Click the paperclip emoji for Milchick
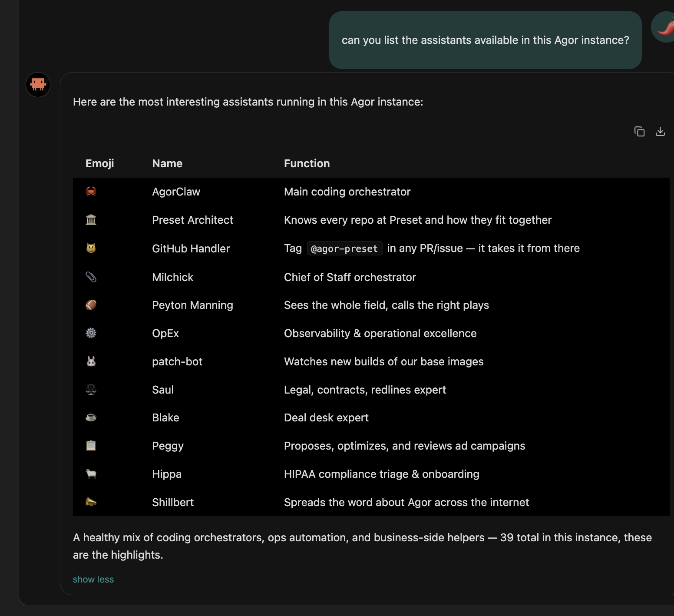This screenshot has width=674, height=616. click(91, 277)
